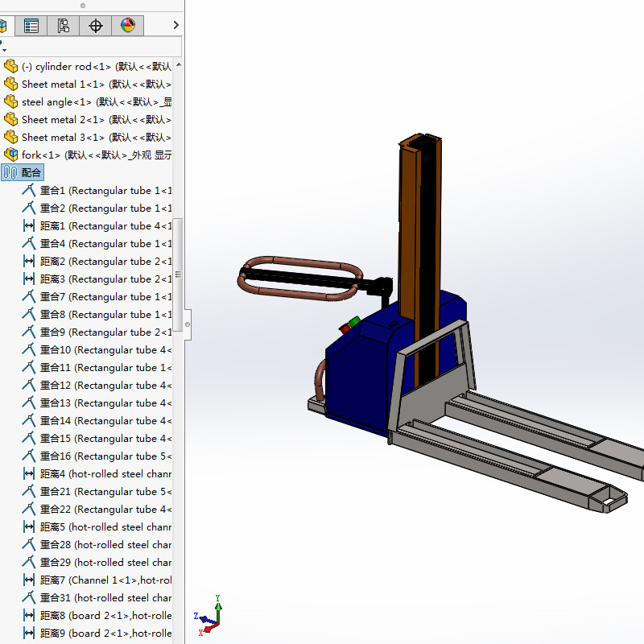This screenshot has height=644, width=644.
Task: Expand more manager tabs arrow
Action: point(176,25)
